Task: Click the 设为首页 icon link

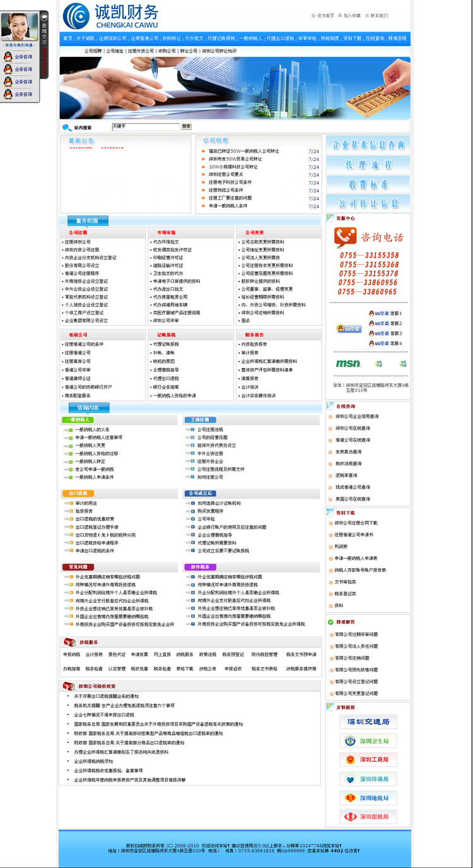Action: pos(323,15)
